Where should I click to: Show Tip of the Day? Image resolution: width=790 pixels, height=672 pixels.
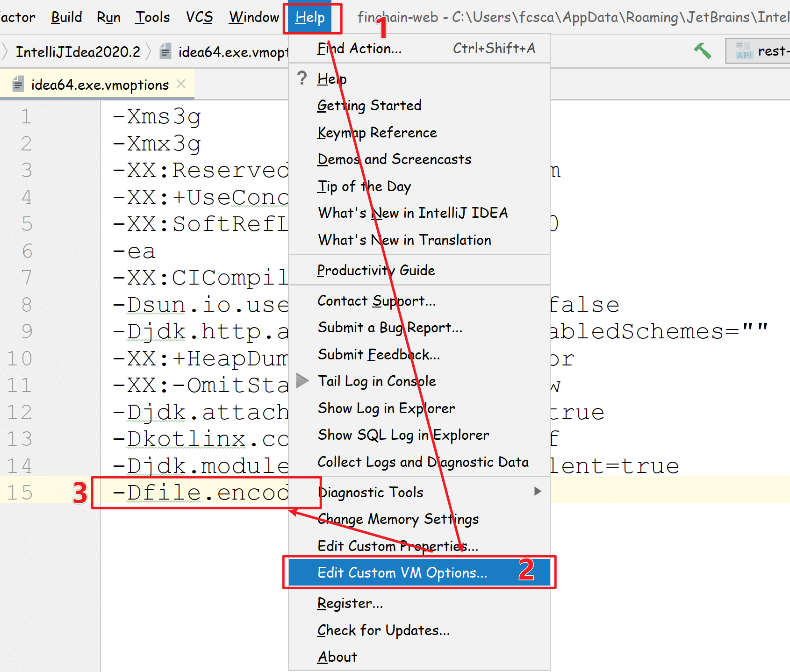click(419, 186)
